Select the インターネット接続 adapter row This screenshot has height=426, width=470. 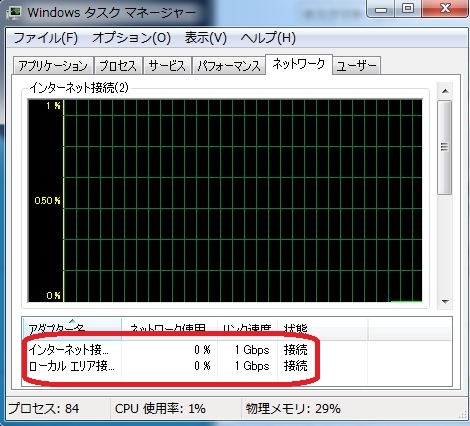(x=237, y=350)
